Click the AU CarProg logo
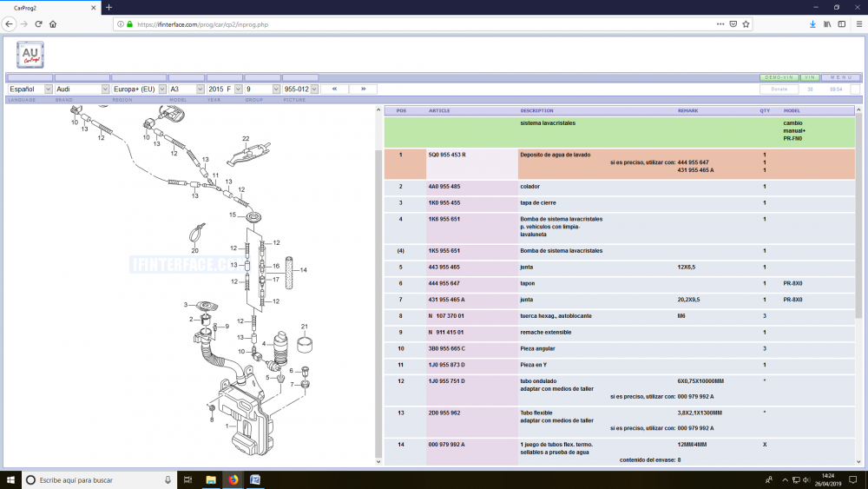The width and height of the screenshot is (868, 489). (30, 55)
